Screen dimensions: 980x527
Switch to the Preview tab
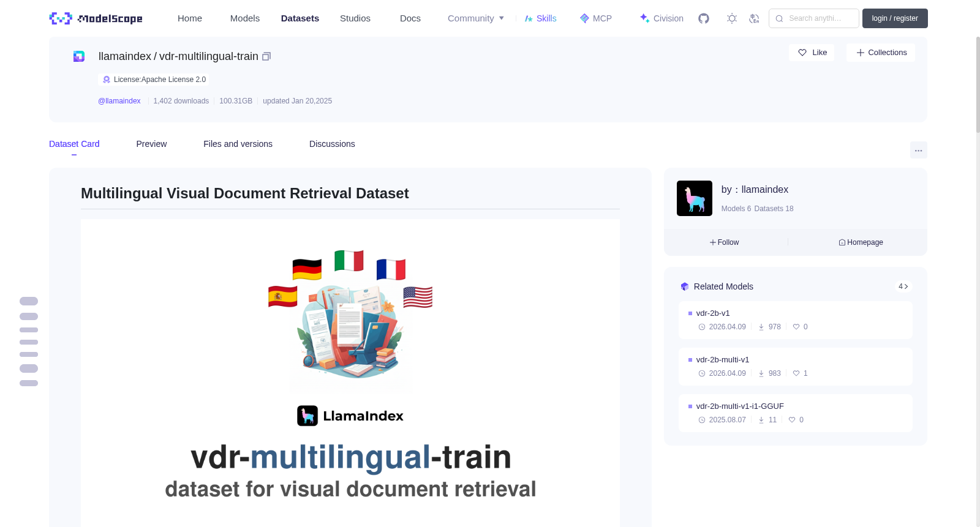[151, 144]
